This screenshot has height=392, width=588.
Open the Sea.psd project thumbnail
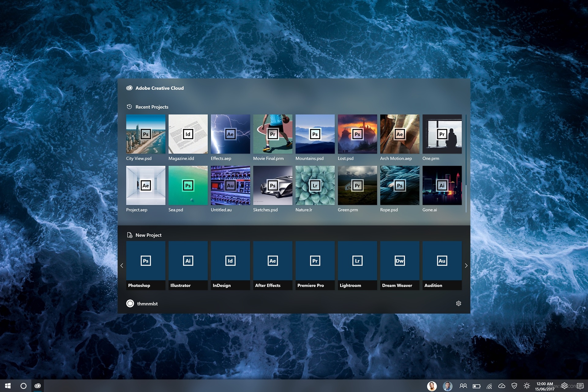pyautogui.click(x=188, y=185)
